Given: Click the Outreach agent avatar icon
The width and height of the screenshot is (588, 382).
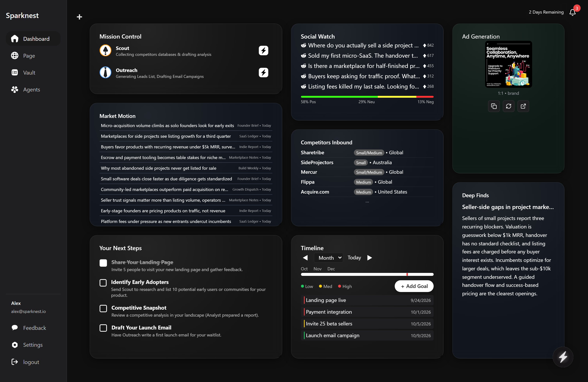Looking at the screenshot, I should [x=105, y=72].
